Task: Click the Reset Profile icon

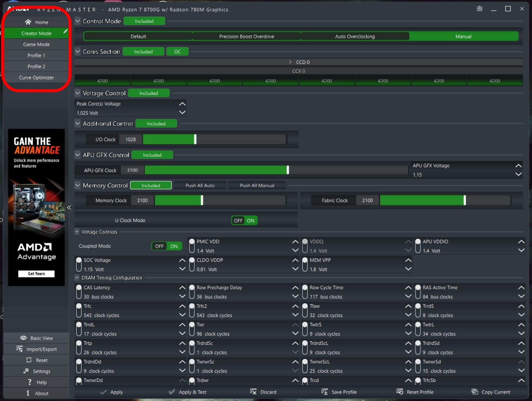Action: 400,392
